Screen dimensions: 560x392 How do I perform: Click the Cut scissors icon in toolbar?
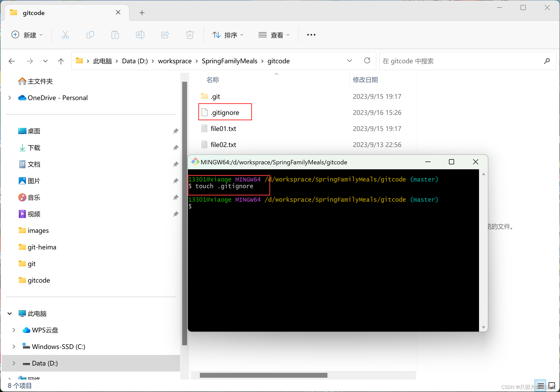pyautogui.click(x=65, y=35)
